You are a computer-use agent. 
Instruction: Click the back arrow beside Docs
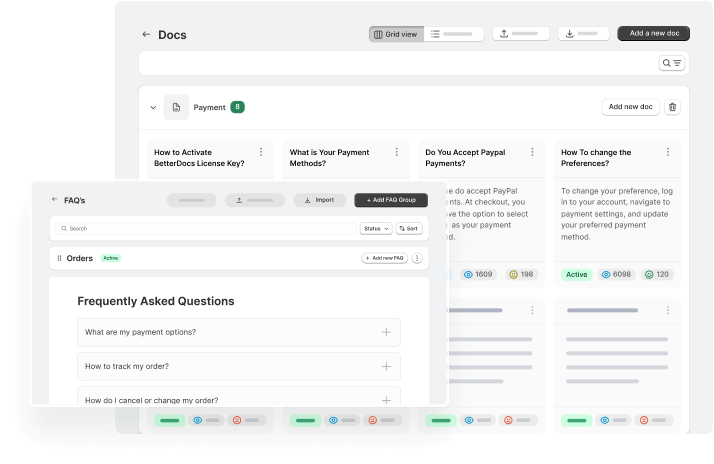(x=146, y=34)
